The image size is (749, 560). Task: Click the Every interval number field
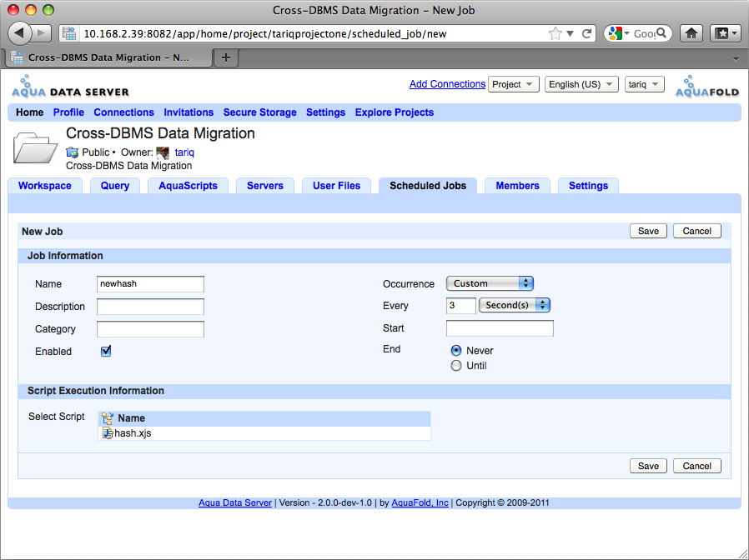point(461,306)
